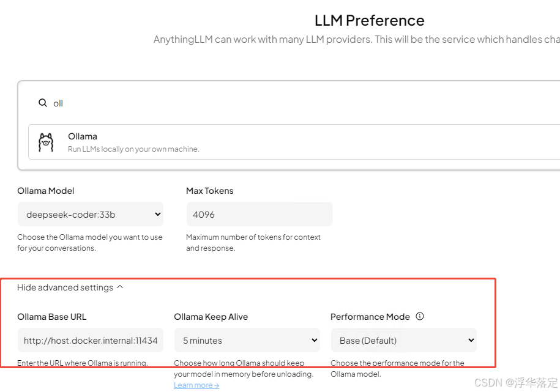Viewport: 560px width, 392px height.
Task: Click the Max Tokens label
Action: [210, 191]
